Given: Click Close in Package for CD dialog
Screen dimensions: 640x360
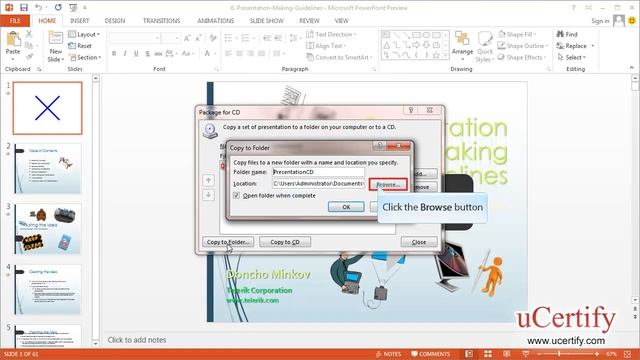Looking at the screenshot, I should point(419,242).
